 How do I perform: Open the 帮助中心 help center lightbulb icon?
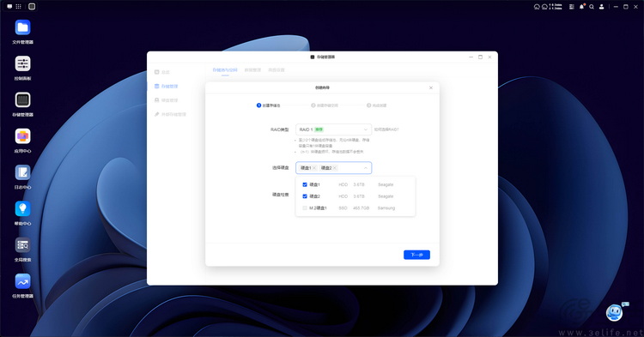[x=22, y=208]
